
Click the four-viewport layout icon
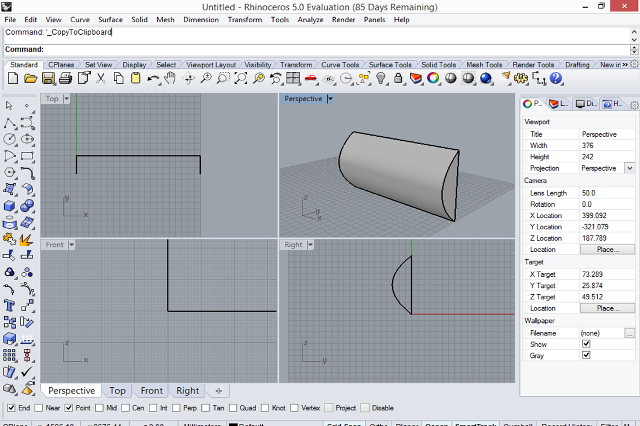click(293, 78)
